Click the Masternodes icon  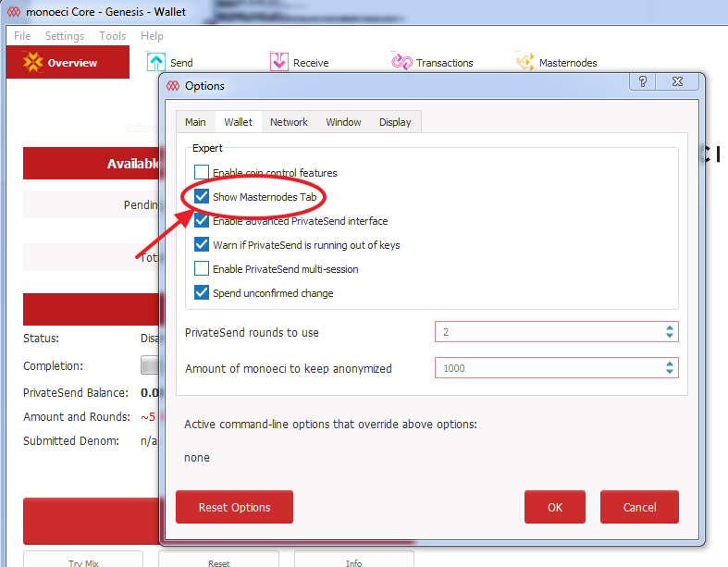(x=525, y=62)
